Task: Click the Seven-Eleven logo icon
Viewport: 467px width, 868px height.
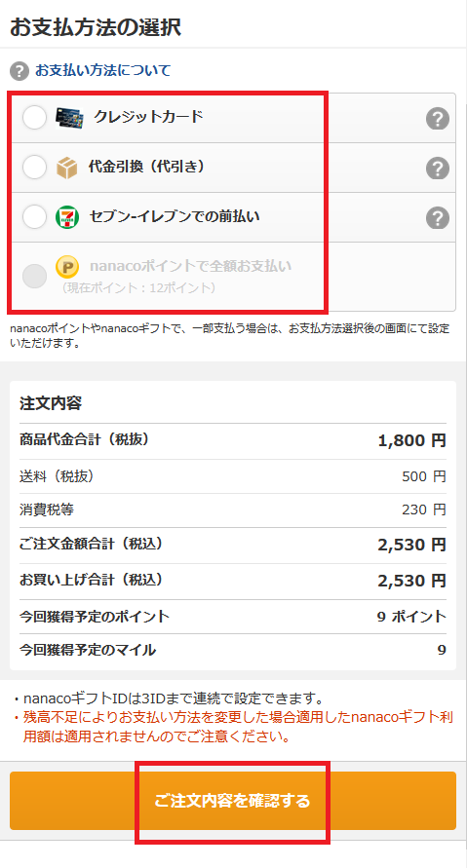Action: coord(67,217)
